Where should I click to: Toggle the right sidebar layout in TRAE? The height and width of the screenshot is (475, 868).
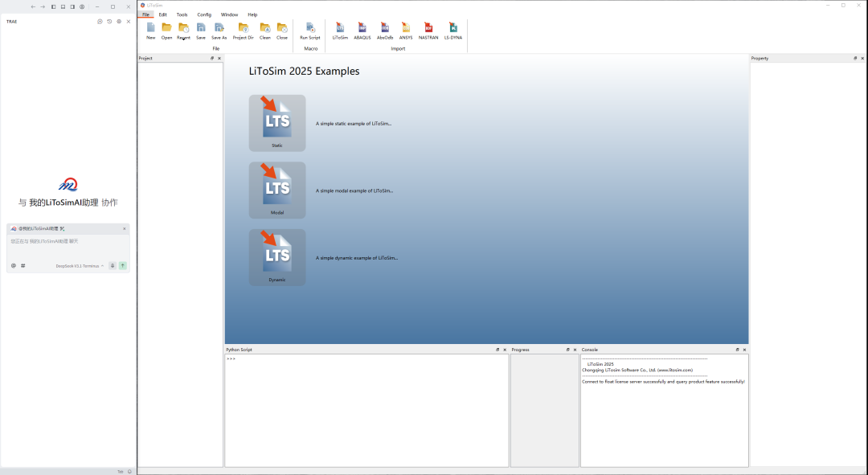pyautogui.click(x=72, y=6)
